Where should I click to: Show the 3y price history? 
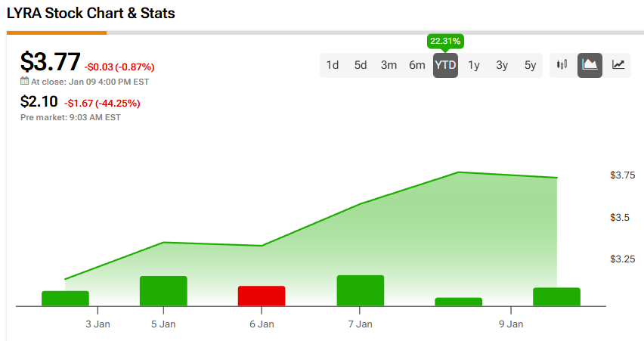pos(502,65)
